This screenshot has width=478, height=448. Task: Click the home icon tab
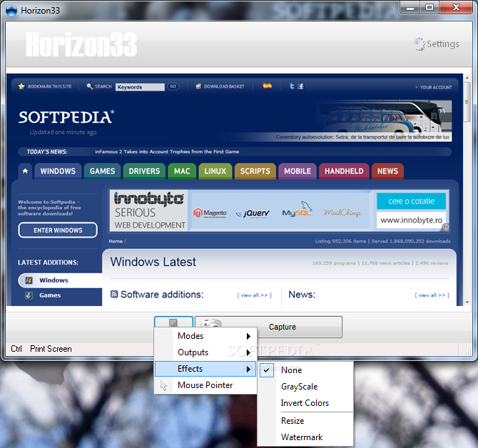click(x=25, y=171)
